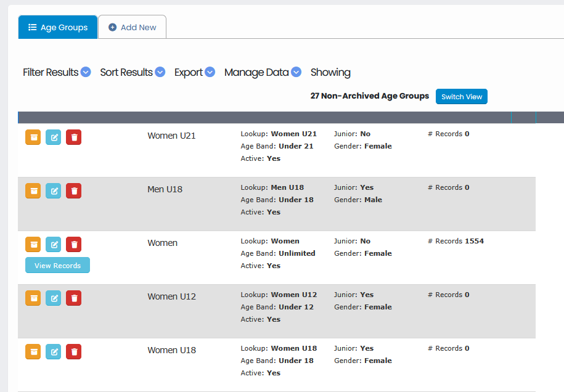The image size is (564, 392).
Task: Click the 27 Non-Archived Age Groups text
Action: coord(370,96)
